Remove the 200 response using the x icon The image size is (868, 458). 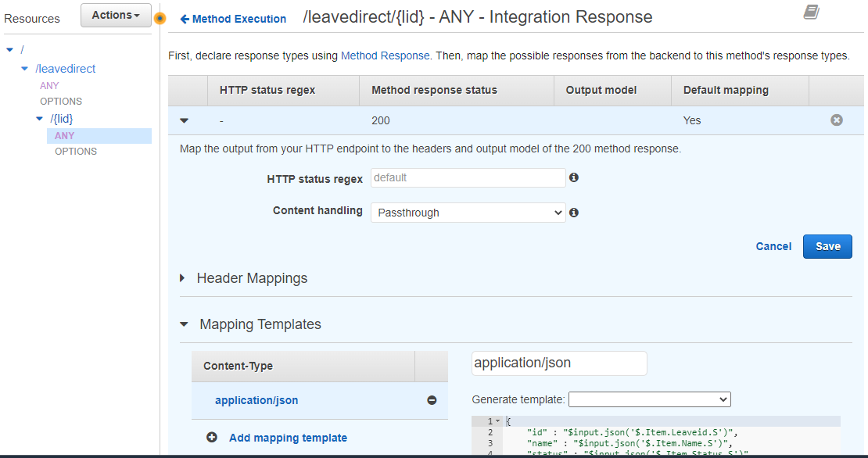(837, 120)
